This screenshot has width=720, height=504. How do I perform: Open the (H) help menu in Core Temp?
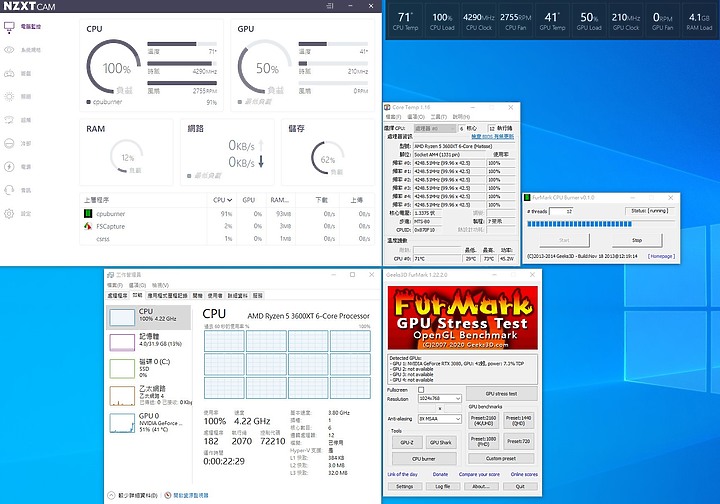click(461, 117)
